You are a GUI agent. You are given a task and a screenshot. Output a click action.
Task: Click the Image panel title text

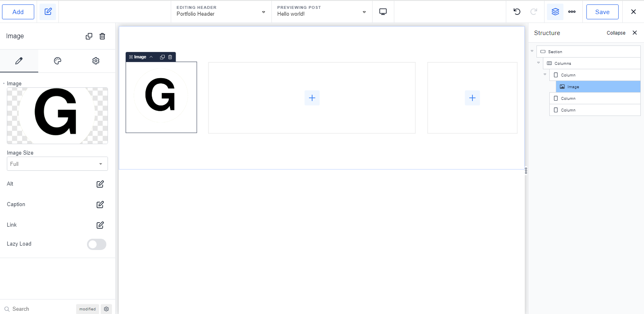15,36
